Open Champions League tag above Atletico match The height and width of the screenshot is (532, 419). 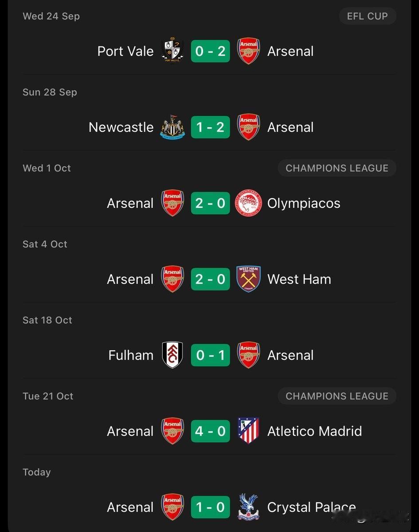[337, 396]
